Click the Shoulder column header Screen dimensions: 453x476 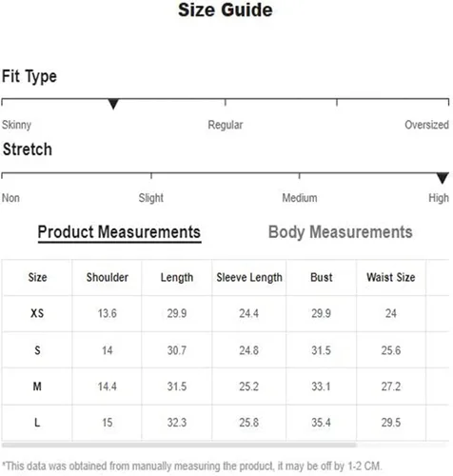[x=108, y=277]
